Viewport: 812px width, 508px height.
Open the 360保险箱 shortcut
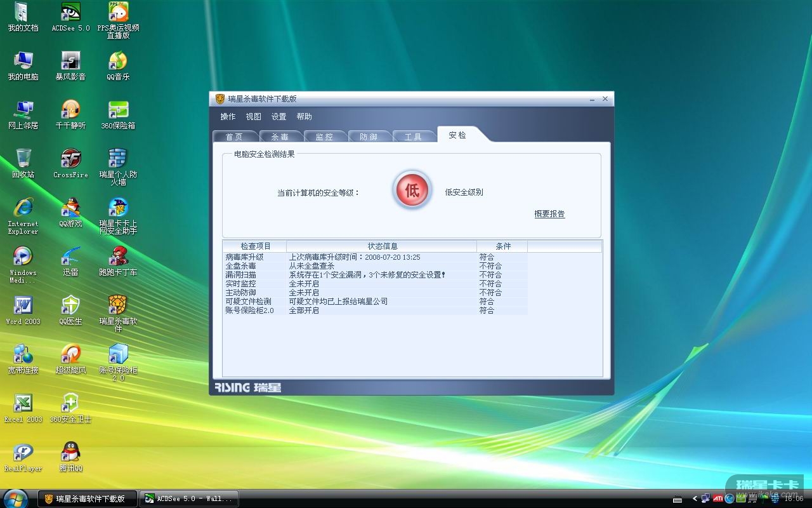(x=118, y=115)
